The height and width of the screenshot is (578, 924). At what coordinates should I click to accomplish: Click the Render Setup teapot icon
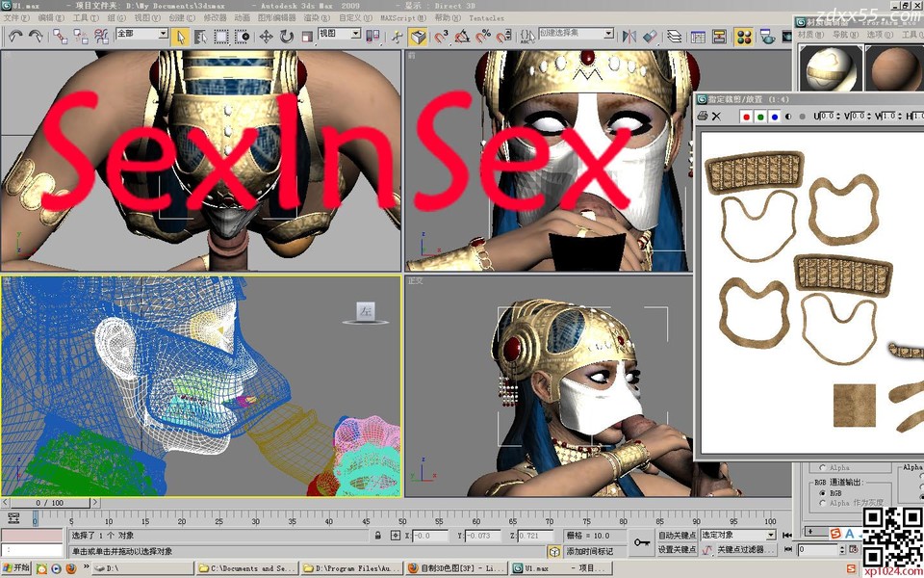tap(768, 37)
